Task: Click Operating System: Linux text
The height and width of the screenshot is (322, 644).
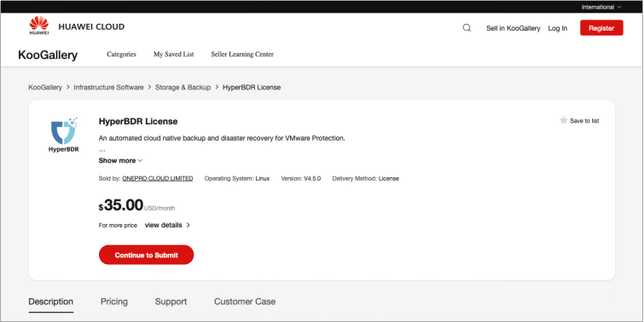Action: (x=237, y=178)
